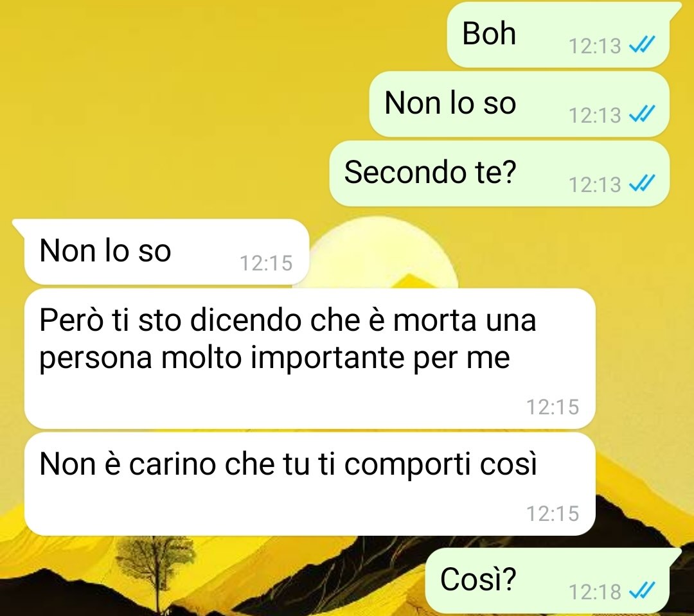Screen dimensions: 694x616
Task: Click the 12:13 time next to 'Boh'
Action: click(594, 46)
